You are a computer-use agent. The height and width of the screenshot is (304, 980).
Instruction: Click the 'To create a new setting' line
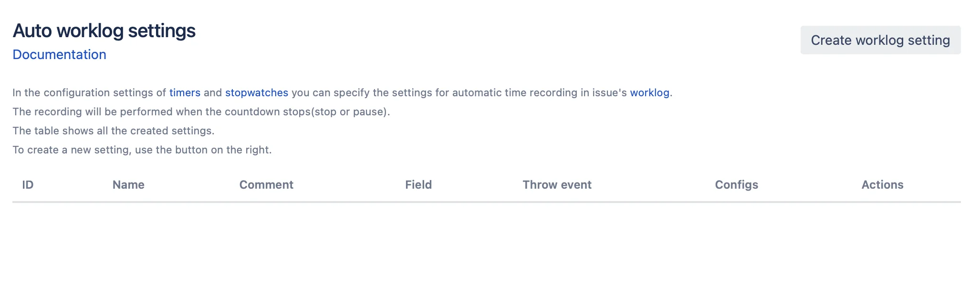click(142, 150)
